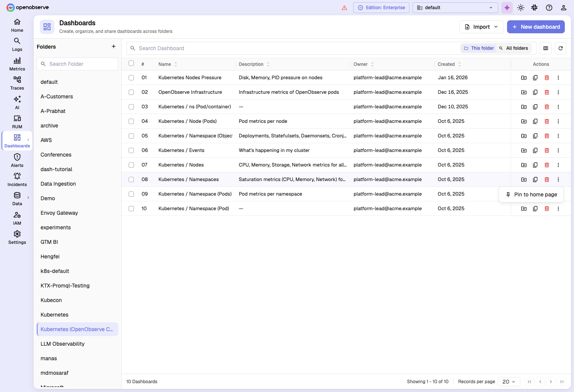Open more options for Kubernetes / Nodes row
This screenshot has width=574, height=392.
(558, 165)
